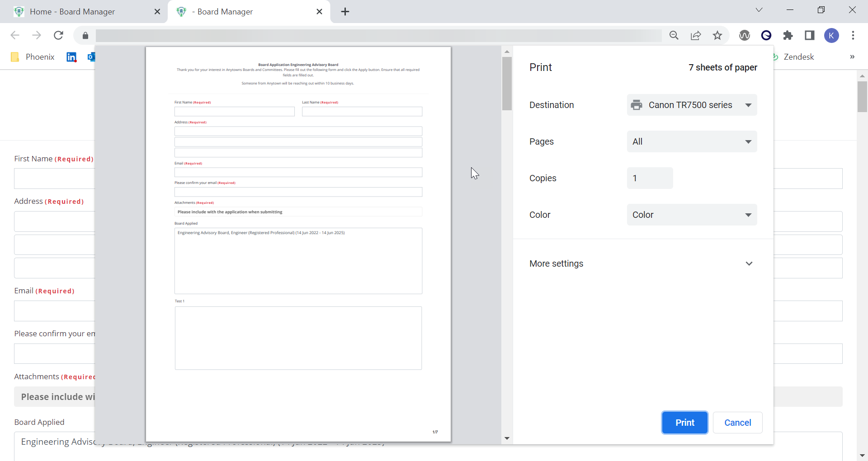Image resolution: width=868 pixels, height=461 pixels.
Task: Cancel the print dialog
Action: 737,423
